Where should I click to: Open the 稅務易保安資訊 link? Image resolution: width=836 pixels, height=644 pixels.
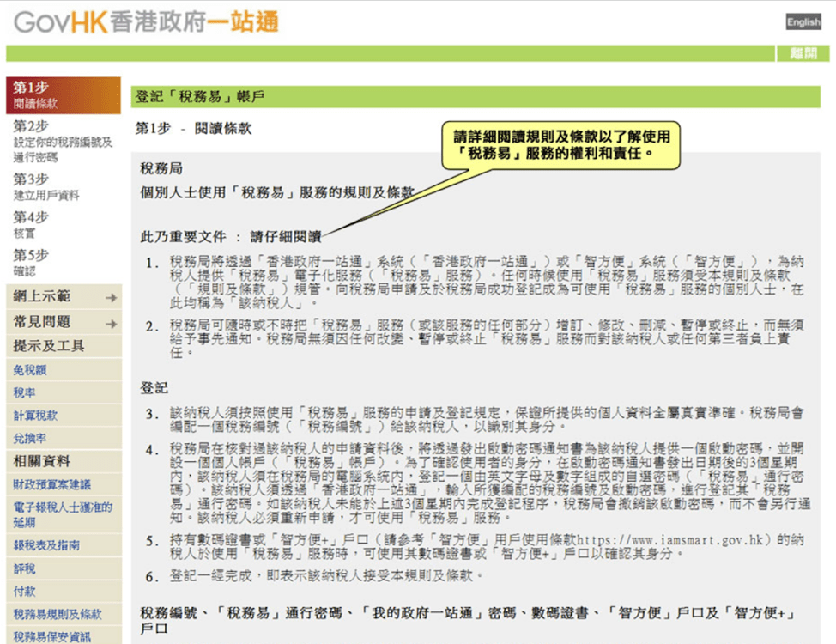tap(51, 636)
